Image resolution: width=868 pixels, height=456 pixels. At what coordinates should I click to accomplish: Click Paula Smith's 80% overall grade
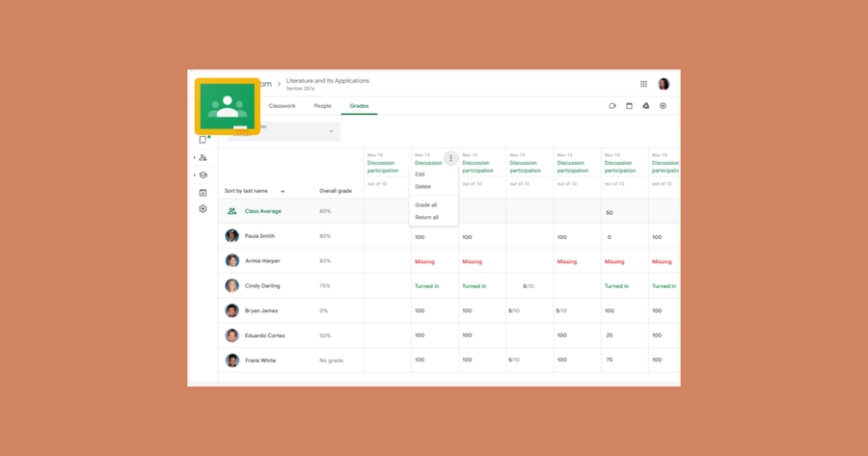[x=325, y=236]
